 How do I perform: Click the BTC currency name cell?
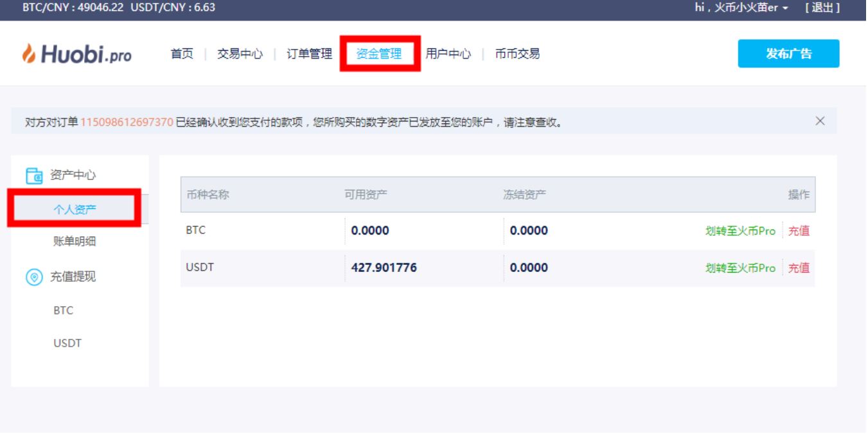(195, 231)
